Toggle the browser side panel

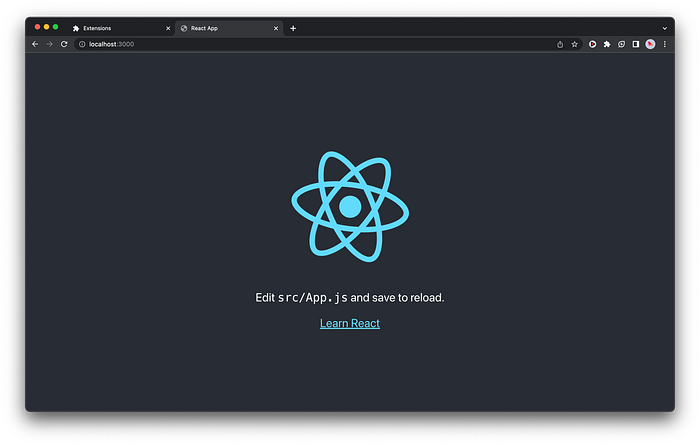pyautogui.click(x=636, y=44)
